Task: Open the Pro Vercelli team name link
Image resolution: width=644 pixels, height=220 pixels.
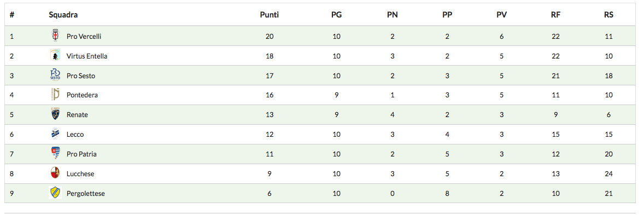Action: (x=84, y=36)
